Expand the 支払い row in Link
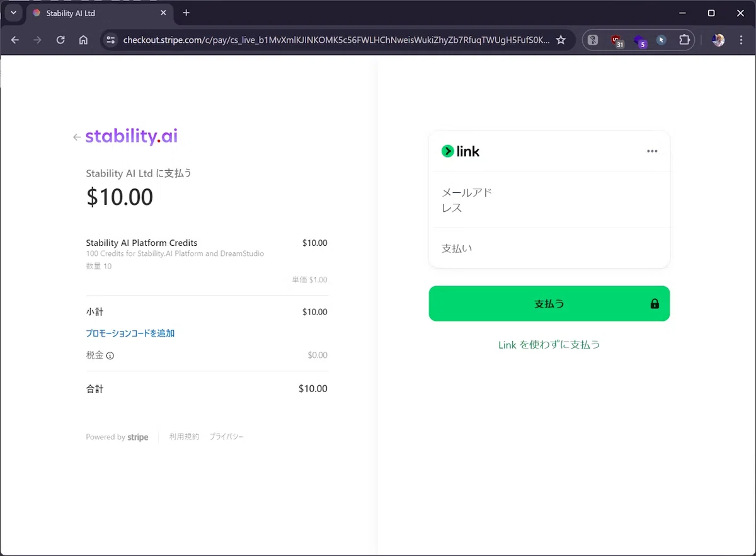The image size is (756, 556). pyautogui.click(x=549, y=248)
